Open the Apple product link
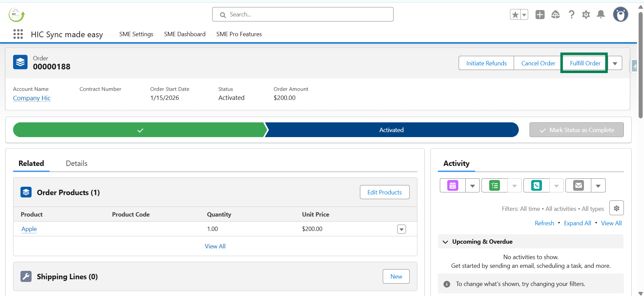Viewport: 644px width, 296px height. [x=29, y=229]
